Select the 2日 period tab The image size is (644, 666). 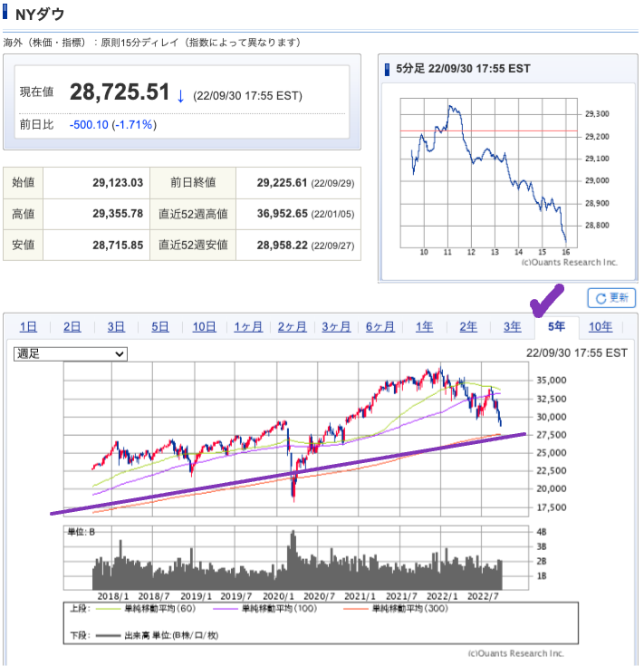click(x=72, y=326)
